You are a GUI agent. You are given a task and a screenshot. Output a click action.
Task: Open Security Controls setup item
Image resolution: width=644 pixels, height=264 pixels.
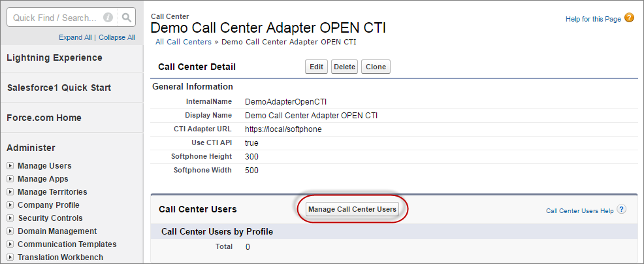[x=50, y=218]
